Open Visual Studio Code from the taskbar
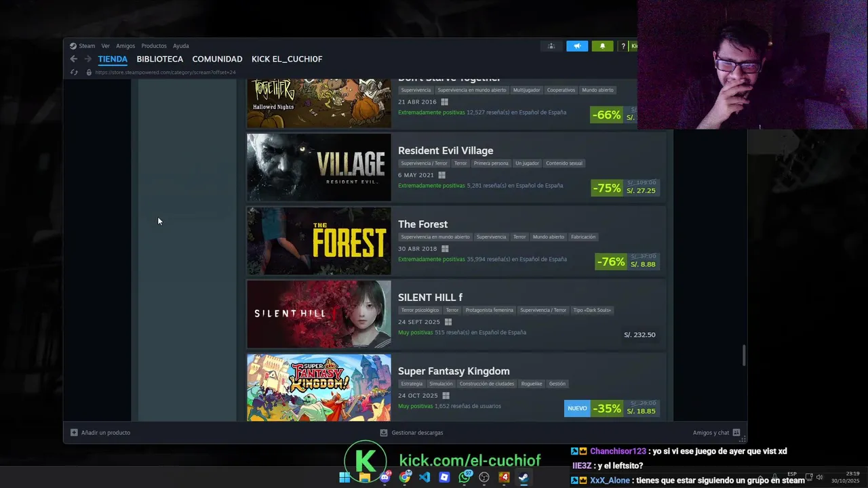 click(x=425, y=477)
